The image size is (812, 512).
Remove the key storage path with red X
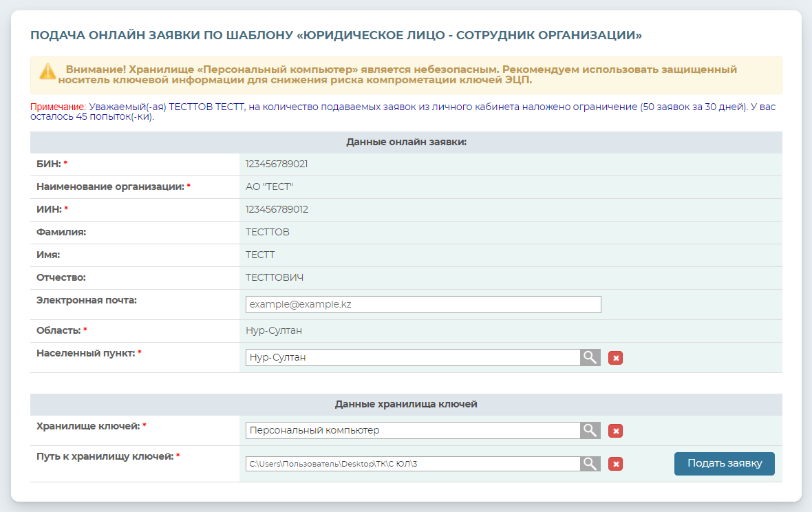tap(616, 464)
